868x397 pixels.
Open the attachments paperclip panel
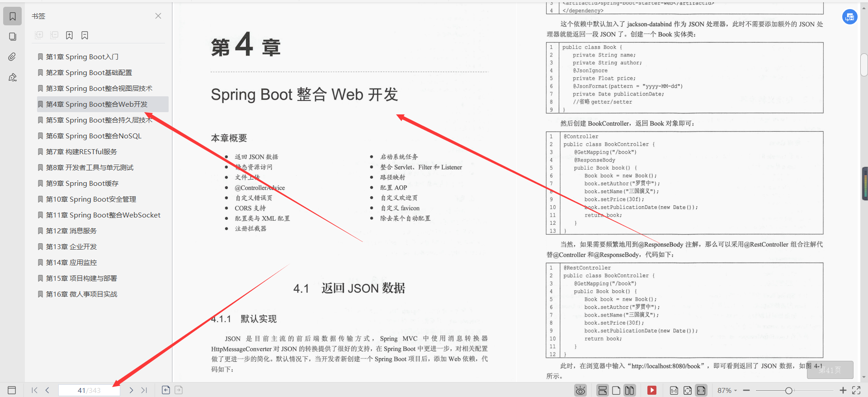pyautogui.click(x=13, y=57)
